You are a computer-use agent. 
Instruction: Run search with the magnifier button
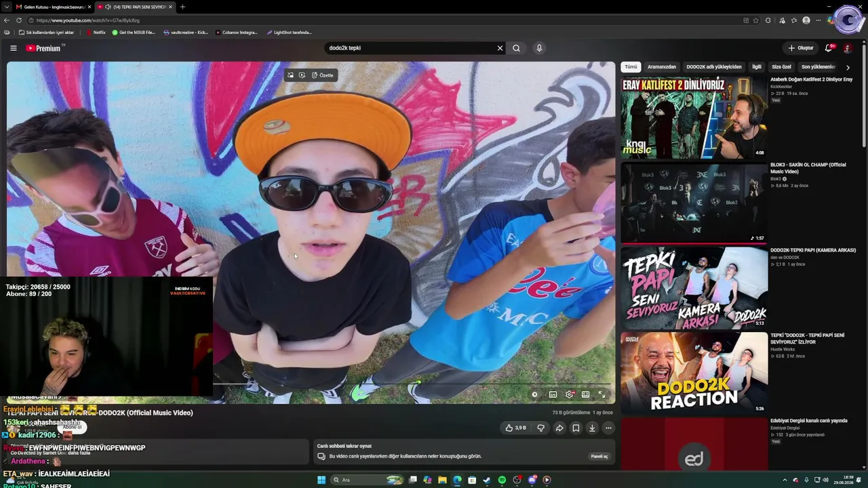(x=516, y=48)
